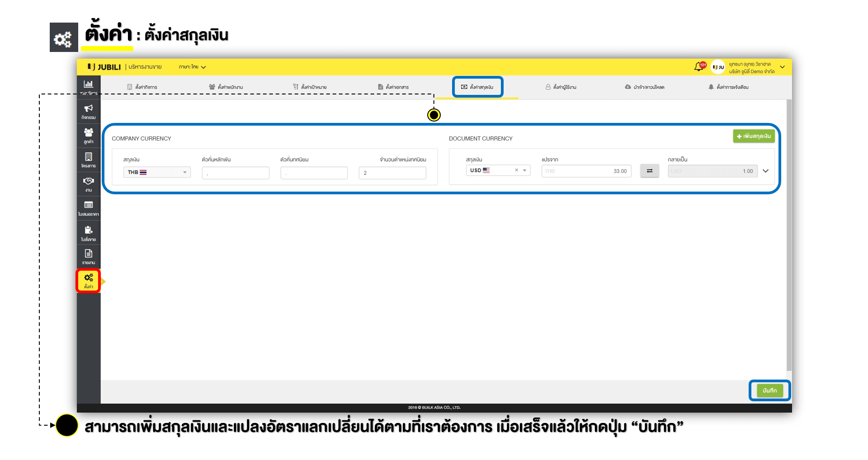This screenshot has width=868, height=460.
Task: Open the งาน handshake icon in sidebar
Action: pyautogui.click(x=89, y=183)
